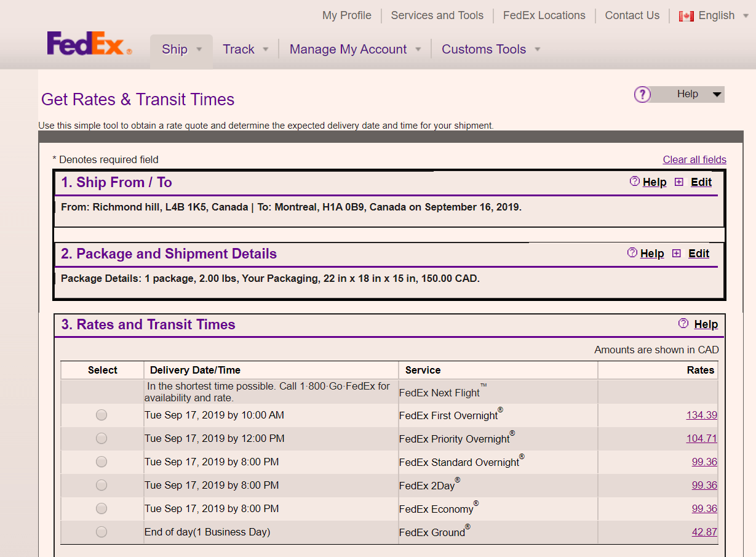Select FedEx Economy radio button

tap(101, 508)
